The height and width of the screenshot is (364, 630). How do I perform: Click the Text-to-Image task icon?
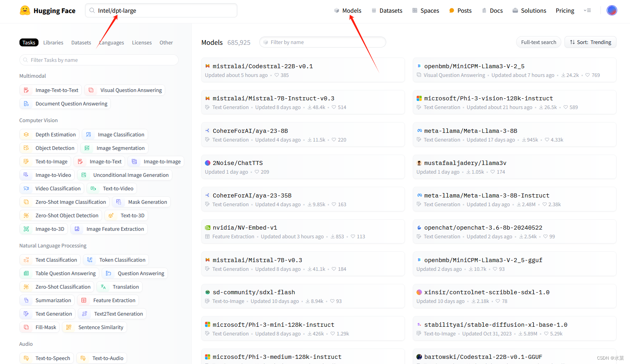(x=26, y=161)
